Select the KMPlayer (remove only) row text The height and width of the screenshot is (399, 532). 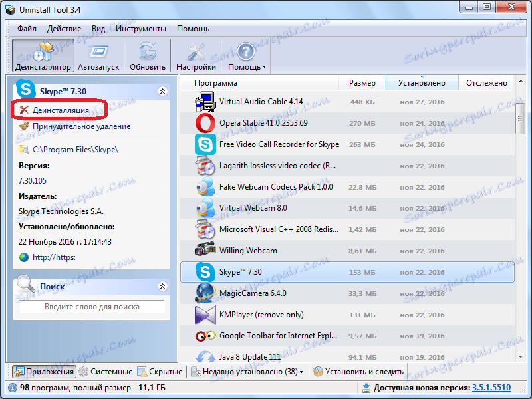tap(261, 315)
